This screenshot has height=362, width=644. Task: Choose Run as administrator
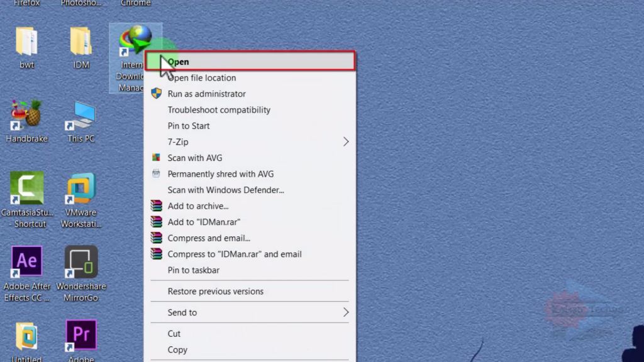[x=250, y=94]
